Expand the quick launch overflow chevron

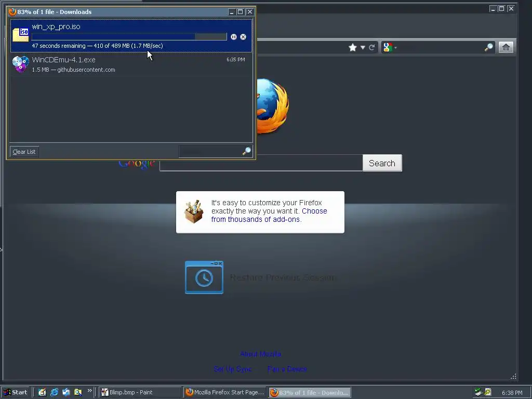[89, 391]
